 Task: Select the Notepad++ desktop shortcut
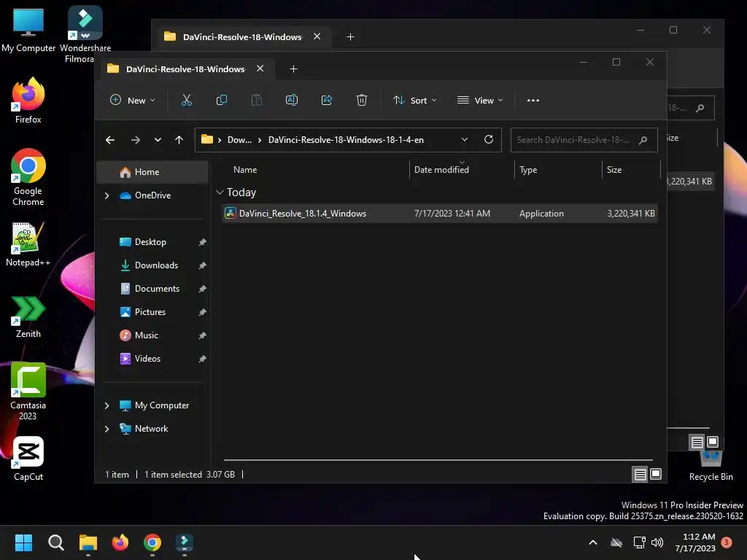pyautogui.click(x=28, y=244)
